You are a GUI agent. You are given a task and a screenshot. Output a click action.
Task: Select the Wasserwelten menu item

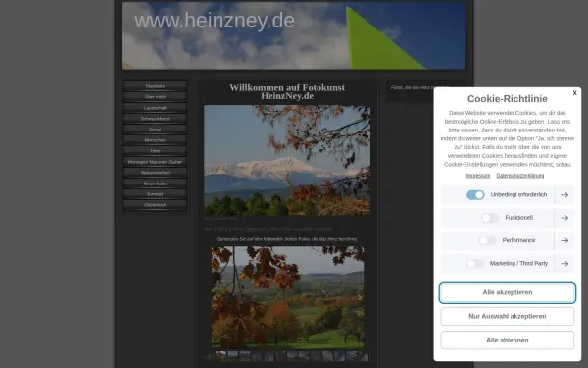155,173
